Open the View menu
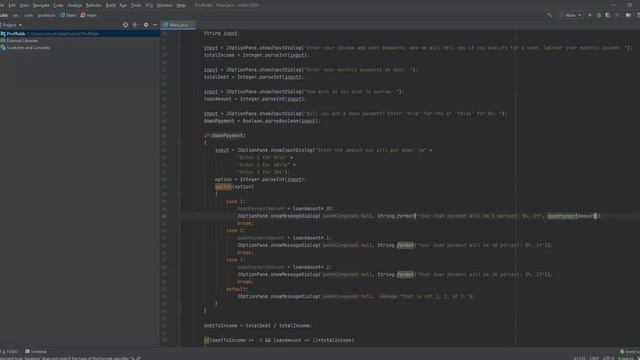The image size is (640, 360). (x=24, y=5)
